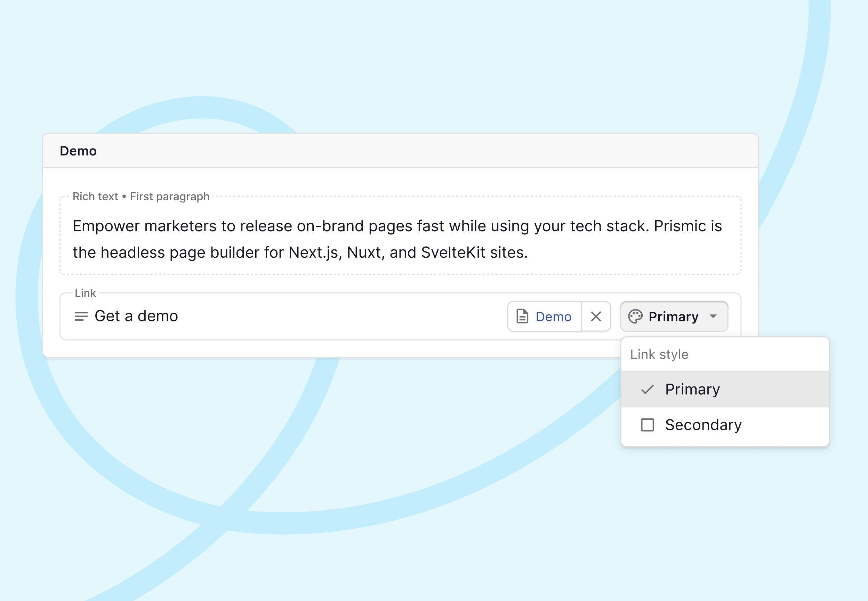
Task: Click the Link field label
Action: tap(85, 293)
